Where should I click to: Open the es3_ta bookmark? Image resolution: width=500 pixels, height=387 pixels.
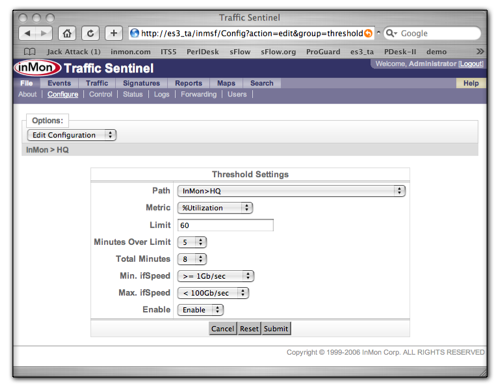tap(362, 52)
